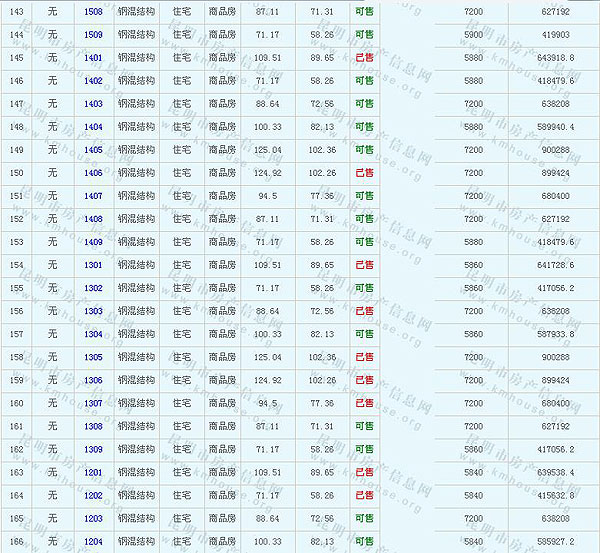Open the 1204 room link
This screenshot has width=600, height=553.
[93, 540]
